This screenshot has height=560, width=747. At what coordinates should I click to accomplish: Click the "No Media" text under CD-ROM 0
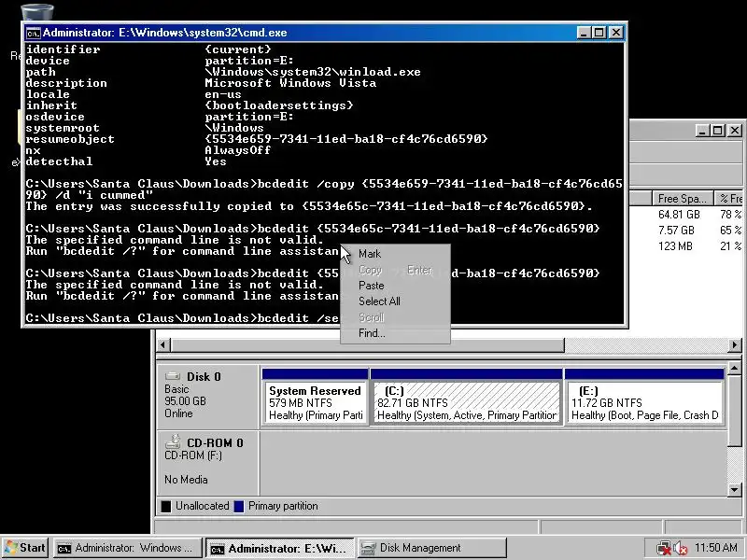[186, 480]
